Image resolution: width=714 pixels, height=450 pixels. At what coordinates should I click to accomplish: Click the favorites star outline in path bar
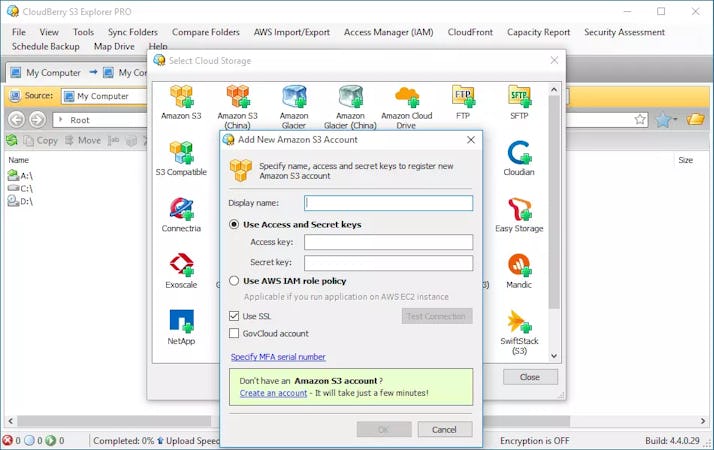pyautogui.click(x=640, y=120)
